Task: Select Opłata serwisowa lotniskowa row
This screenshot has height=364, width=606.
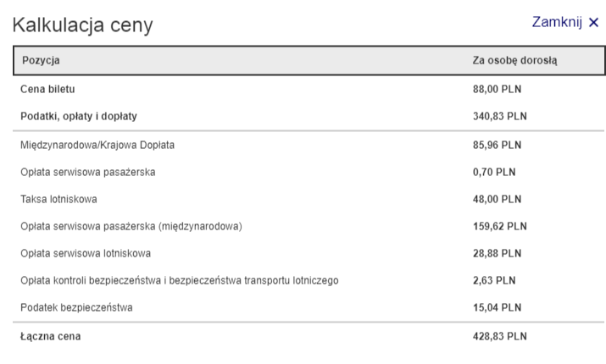Action: (309, 253)
